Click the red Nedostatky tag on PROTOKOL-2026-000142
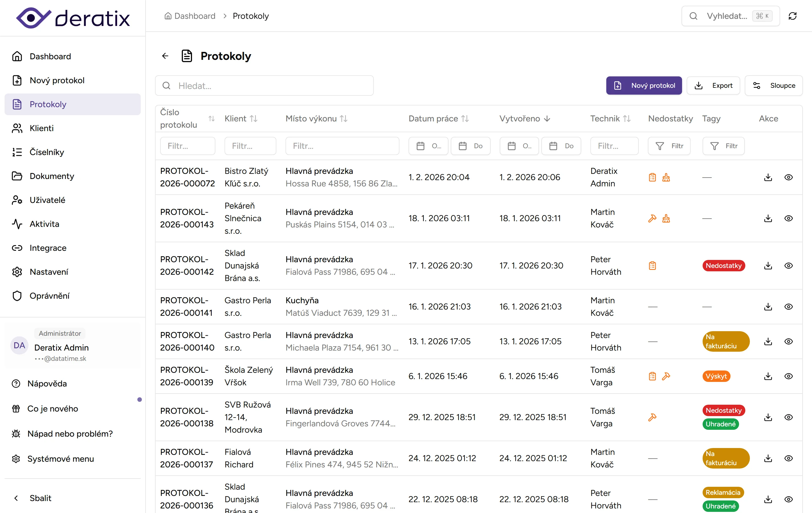 pos(723,265)
